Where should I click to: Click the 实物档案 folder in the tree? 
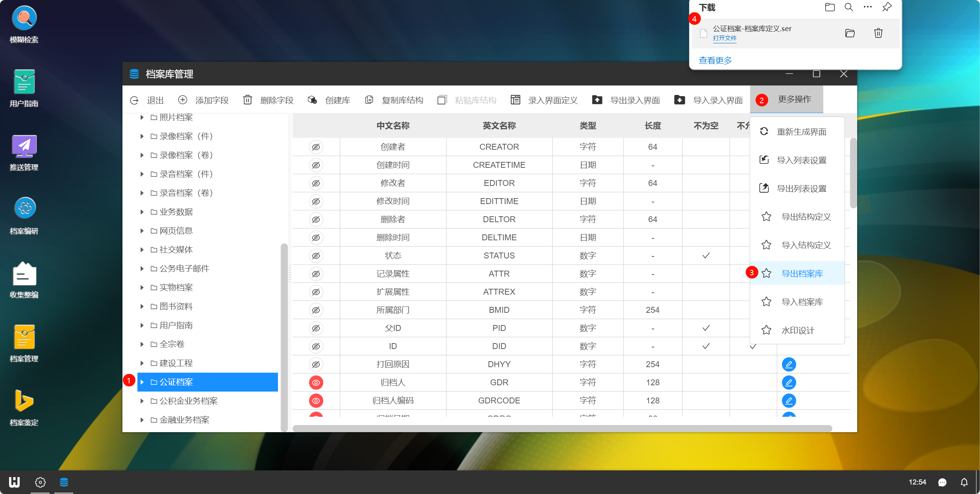[x=176, y=288]
